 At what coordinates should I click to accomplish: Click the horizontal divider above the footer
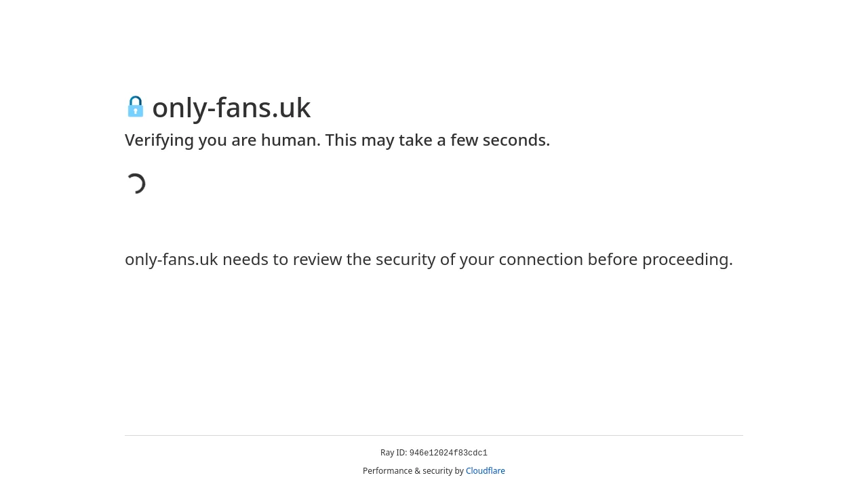(x=434, y=435)
